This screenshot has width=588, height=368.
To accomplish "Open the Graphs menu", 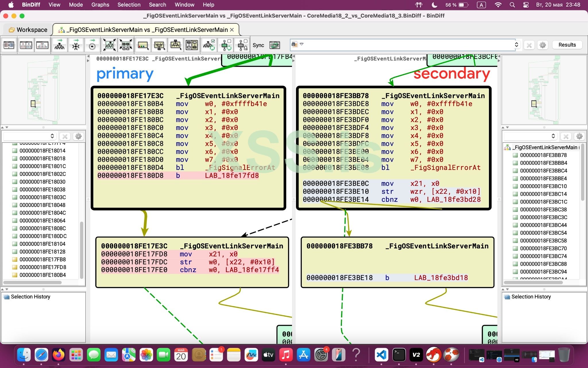I will coord(100,5).
